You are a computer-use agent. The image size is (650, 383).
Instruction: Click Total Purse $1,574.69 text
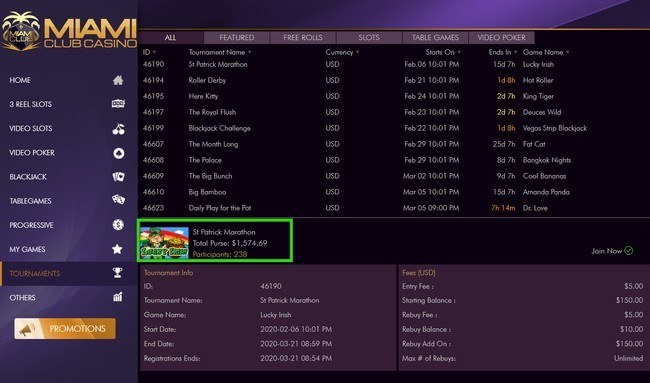coord(230,243)
